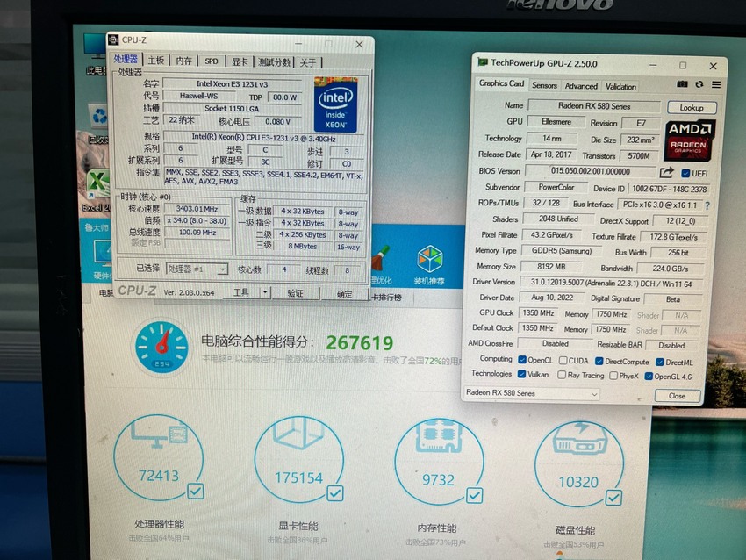This screenshot has height=560, width=746.
Task: Open the Radeon RX 580 Series GPU dropdown
Action: (x=531, y=393)
